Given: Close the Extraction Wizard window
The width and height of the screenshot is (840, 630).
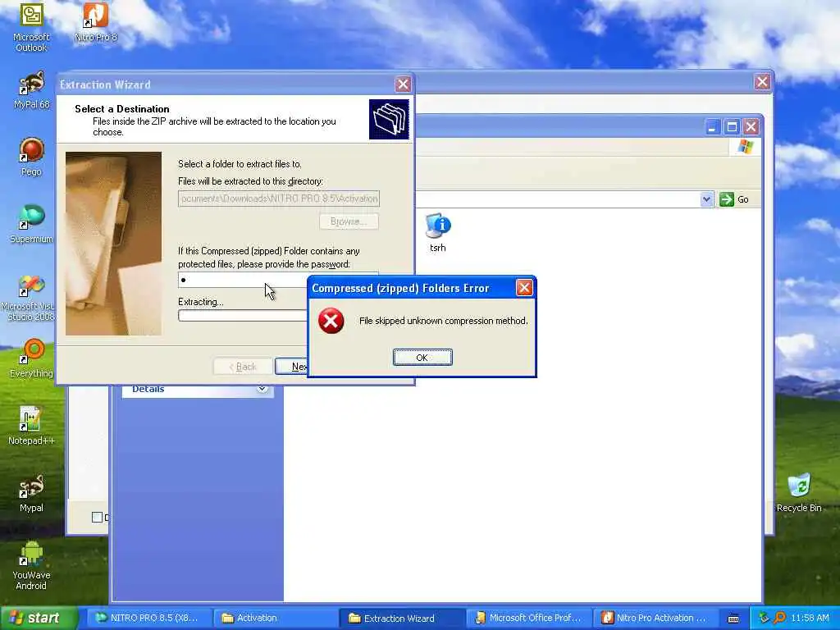Looking at the screenshot, I should coord(403,84).
